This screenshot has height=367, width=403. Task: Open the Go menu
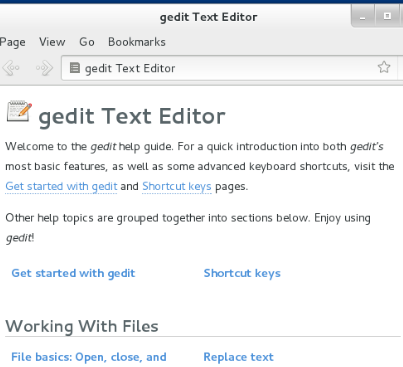coord(87,42)
